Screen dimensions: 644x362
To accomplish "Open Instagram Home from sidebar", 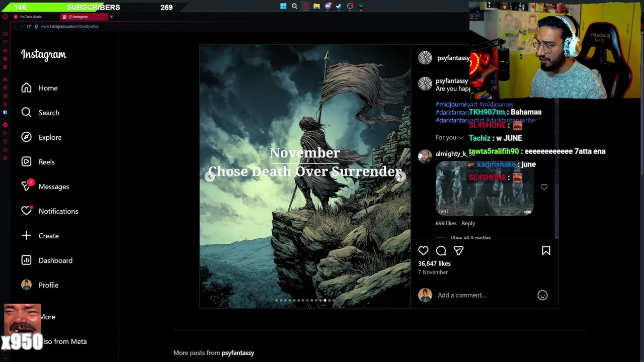I will (x=39, y=88).
